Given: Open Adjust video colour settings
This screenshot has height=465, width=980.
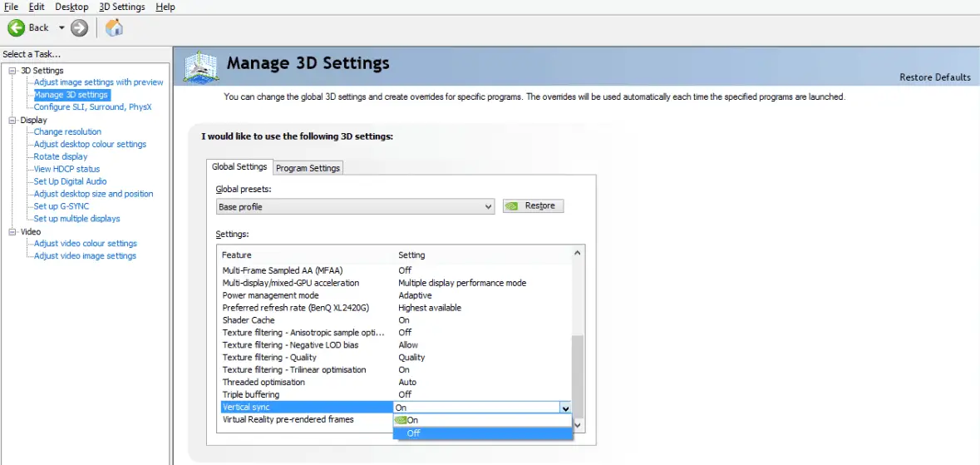Looking at the screenshot, I should 85,244.
